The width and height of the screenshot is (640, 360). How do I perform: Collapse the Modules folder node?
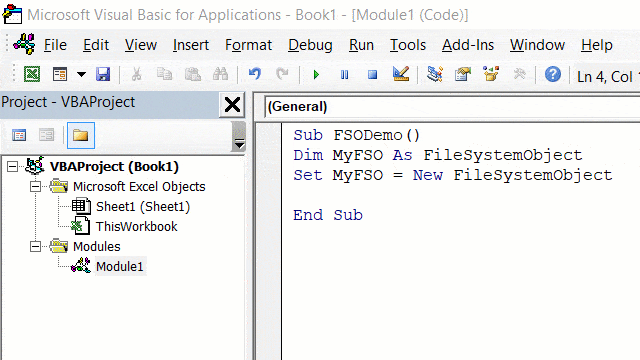point(36,247)
